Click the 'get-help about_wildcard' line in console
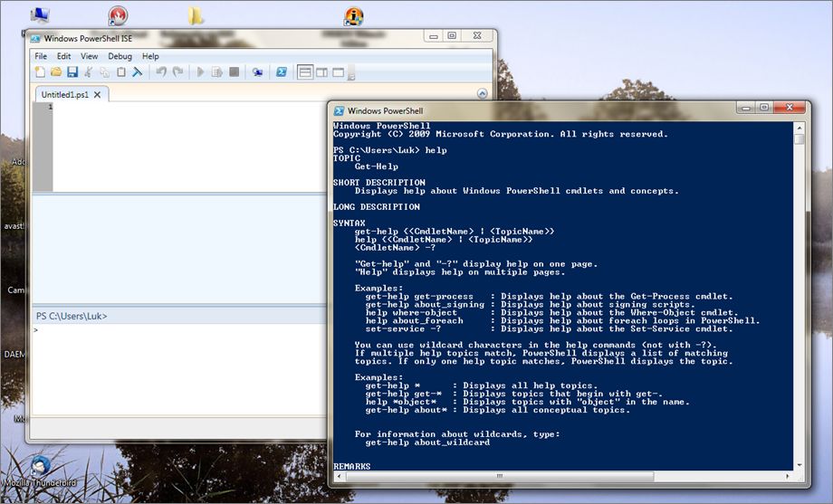 427,442
